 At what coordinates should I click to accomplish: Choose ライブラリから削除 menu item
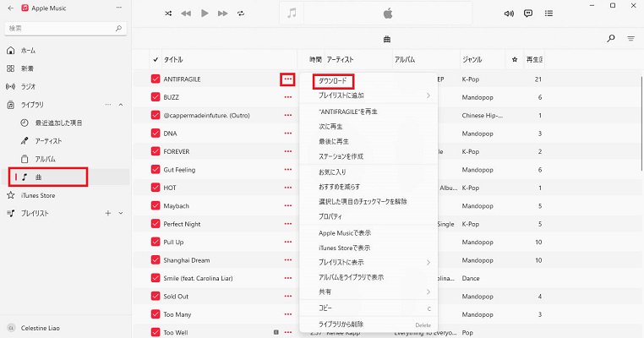click(x=368, y=324)
